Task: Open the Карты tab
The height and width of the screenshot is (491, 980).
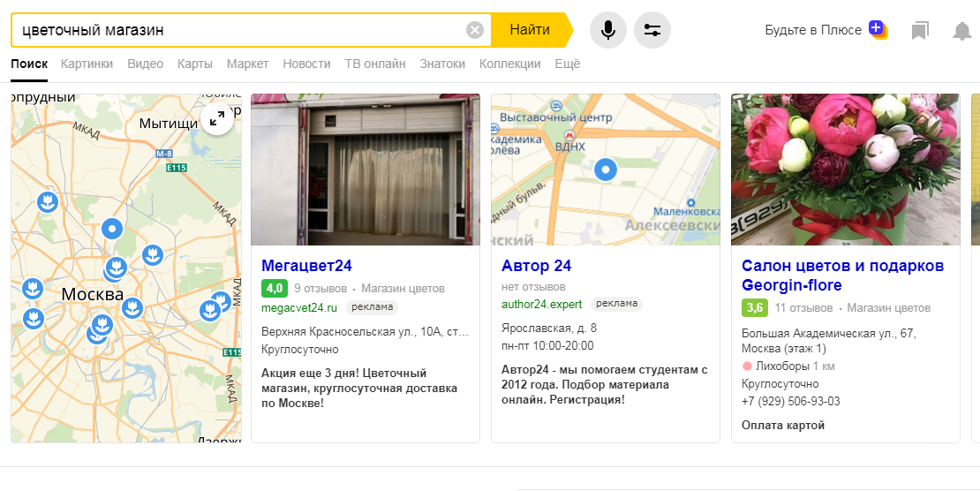Action: [195, 64]
